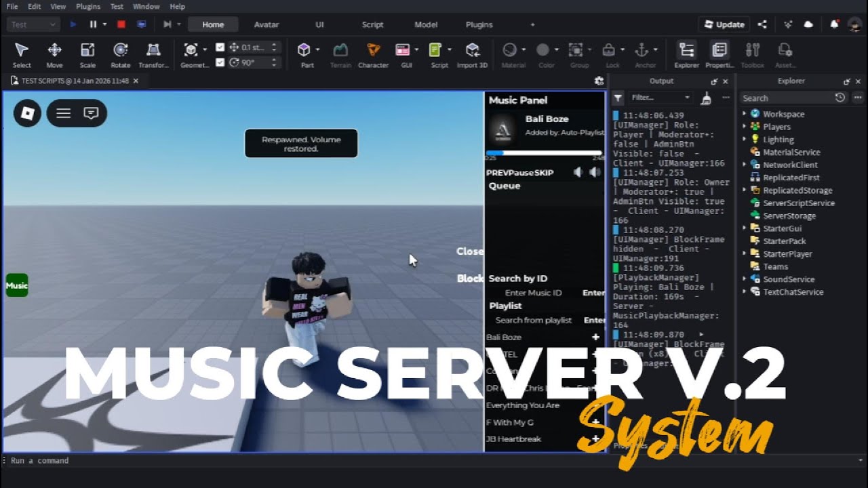Insert a Part with the cube icon
Viewport: 868px width, 488px height.
click(304, 50)
